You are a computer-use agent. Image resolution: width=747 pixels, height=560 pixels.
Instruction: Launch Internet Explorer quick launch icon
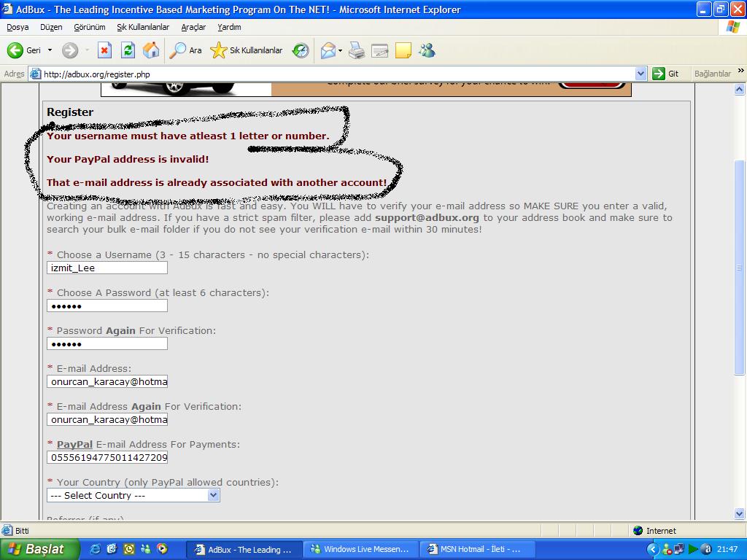[x=96, y=549]
